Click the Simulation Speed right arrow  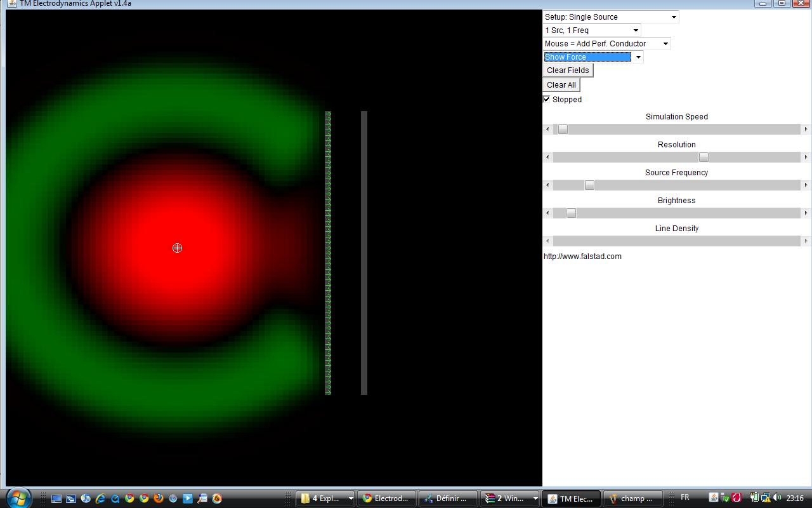[x=806, y=130]
